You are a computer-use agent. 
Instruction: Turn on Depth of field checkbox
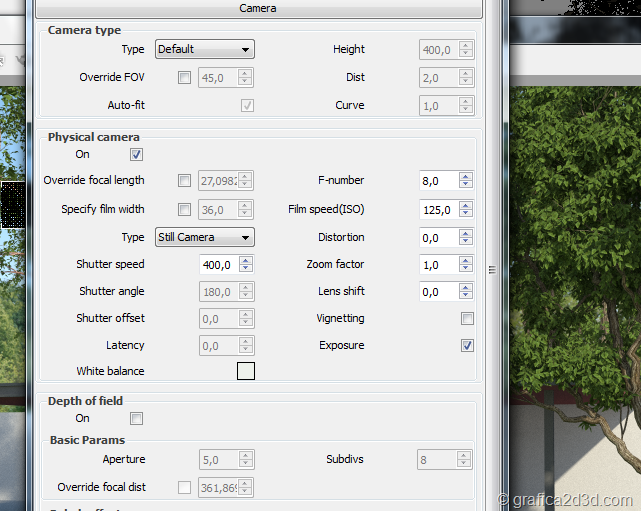pyautogui.click(x=137, y=418)
